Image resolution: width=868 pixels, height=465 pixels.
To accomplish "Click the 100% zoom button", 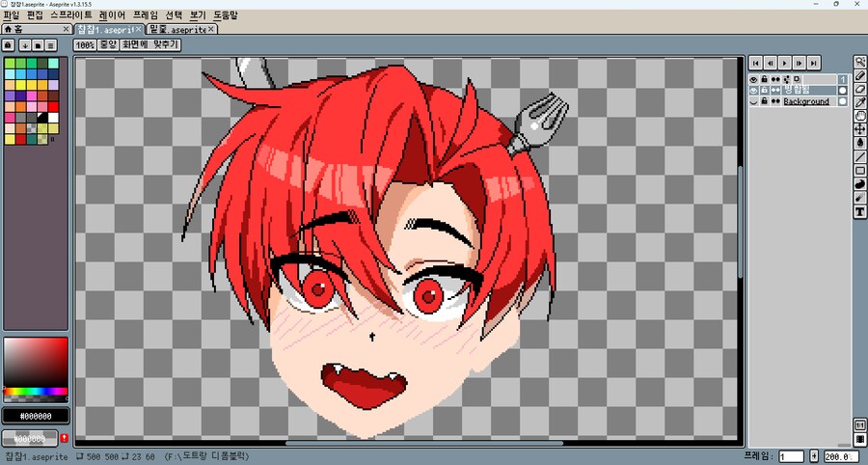I will (85, 45).
